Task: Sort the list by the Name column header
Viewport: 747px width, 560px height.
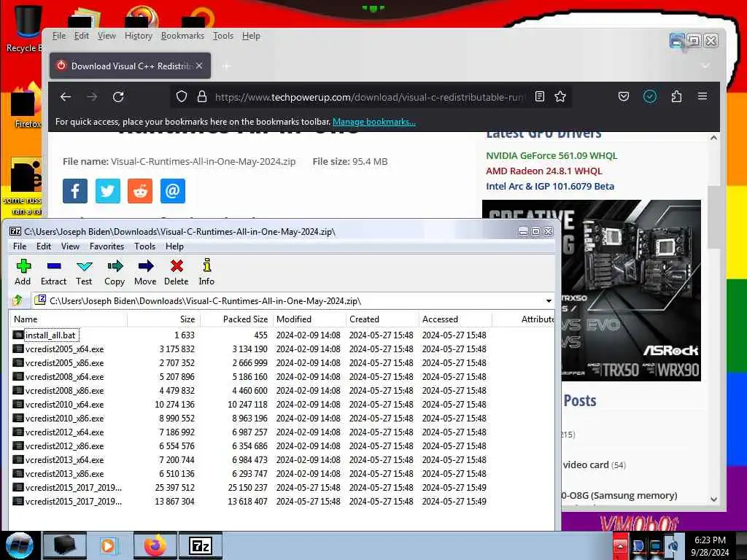Action: pyautogui.click(x=68, y=319)
